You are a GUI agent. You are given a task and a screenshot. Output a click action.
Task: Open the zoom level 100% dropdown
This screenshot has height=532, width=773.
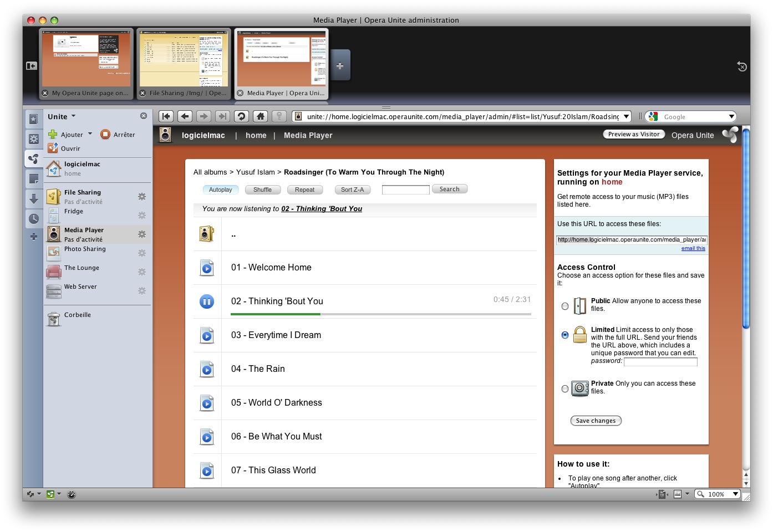[x=736, y=494]
